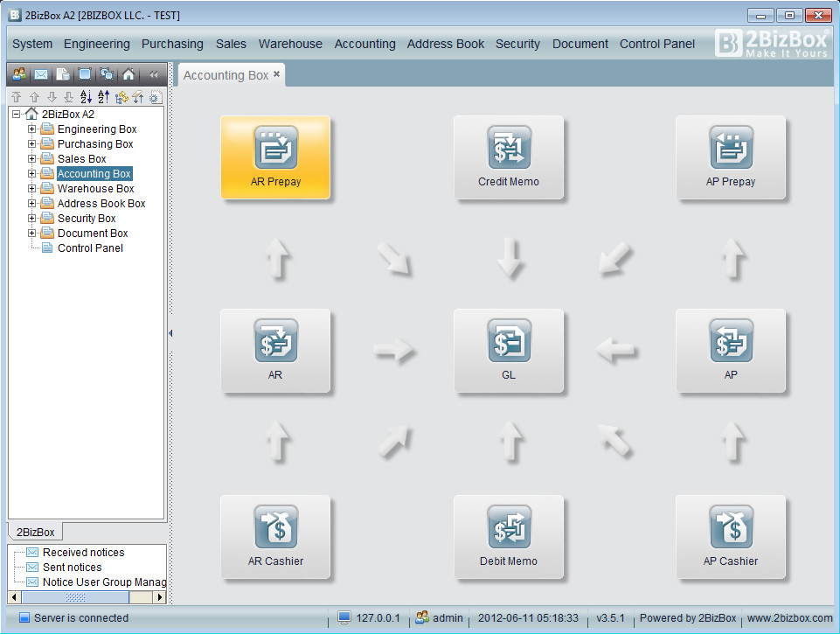Close the Accounting Box tab
The height and width of the screenshot is (634, 840).
click(276, 74)
